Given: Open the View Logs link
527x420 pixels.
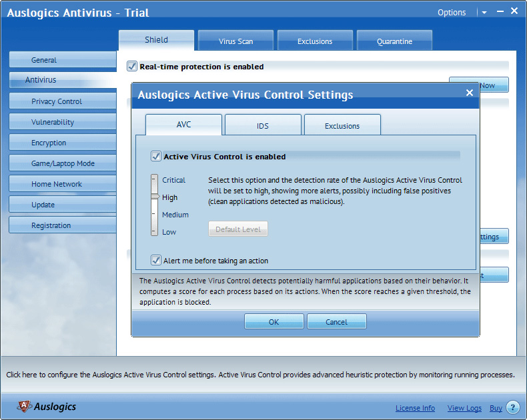Looking at the screenshot, I should 464,408.
